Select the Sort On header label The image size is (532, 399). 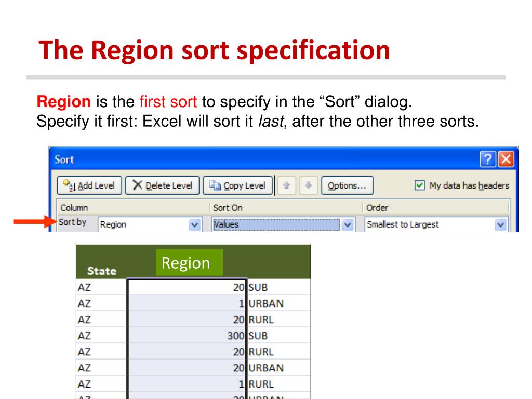(x=228, y=208)
